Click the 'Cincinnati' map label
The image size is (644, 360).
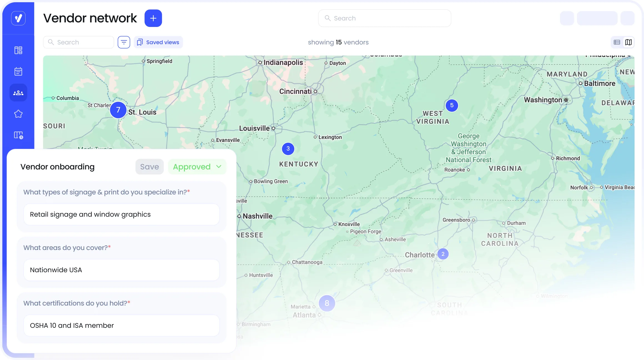(295, 91)
